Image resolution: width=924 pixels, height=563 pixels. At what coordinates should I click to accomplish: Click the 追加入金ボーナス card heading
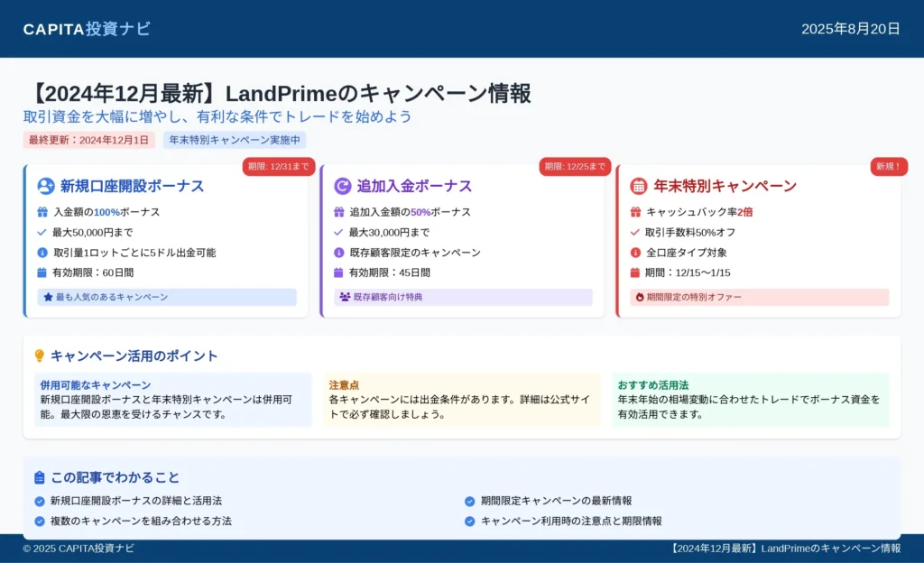tap(414, 186)
